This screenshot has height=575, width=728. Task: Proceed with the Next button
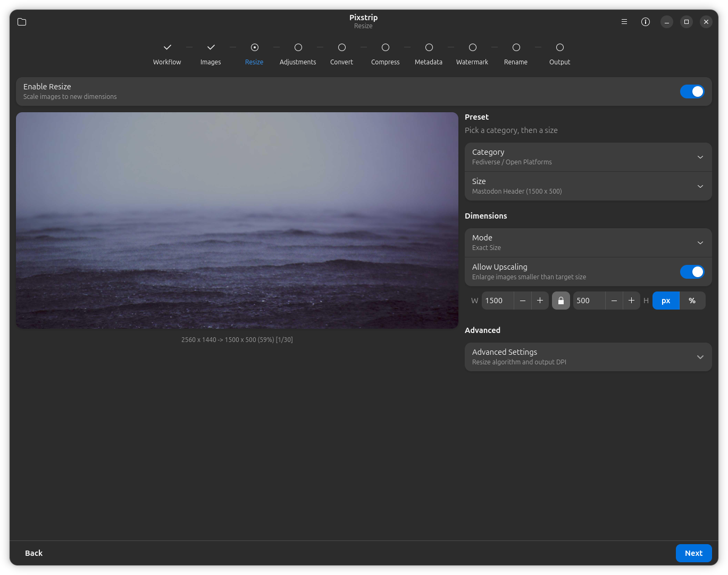[693, 553]
